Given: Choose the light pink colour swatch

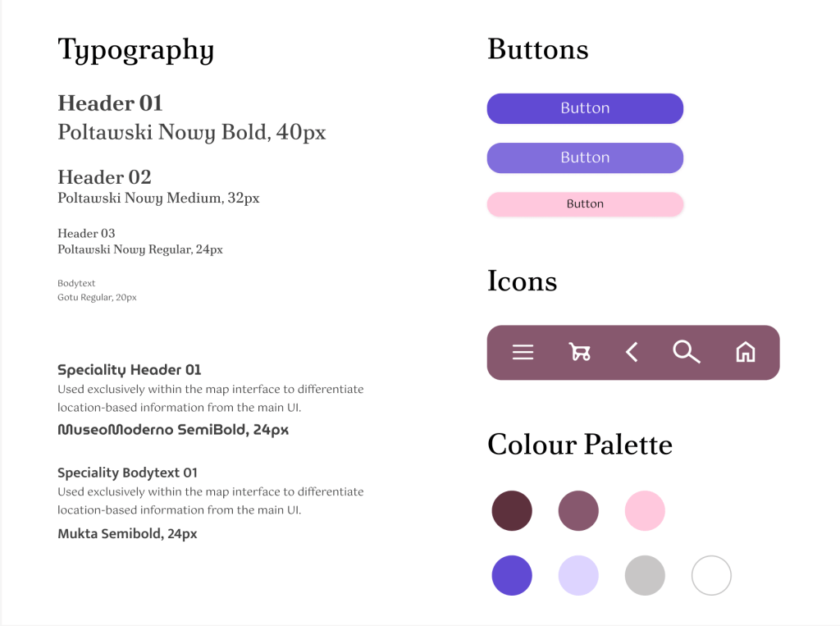Looking at the screenshot, I should pyautogui.click(x=645, y=510).
